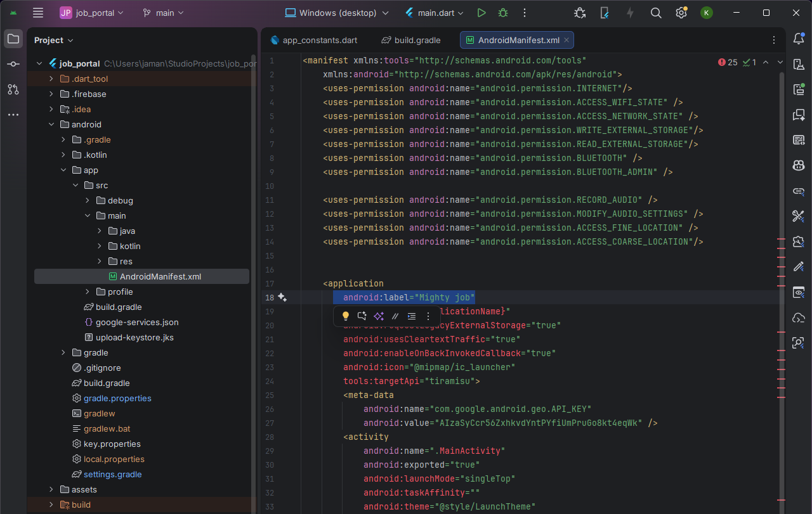The width and height of the screenshot is (812, 514).
Task: Select the .gitignore file
Action: pos(96,368)
